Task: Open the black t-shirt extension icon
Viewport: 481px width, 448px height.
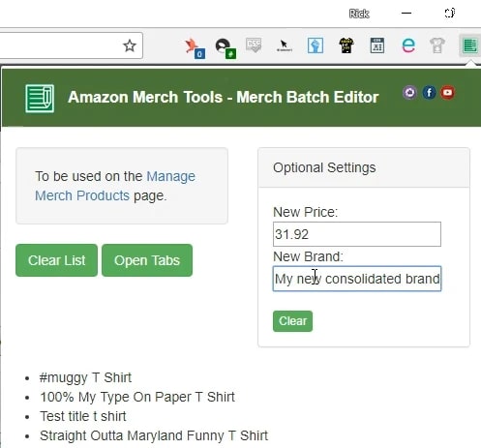Action: [x=346, y=45]
